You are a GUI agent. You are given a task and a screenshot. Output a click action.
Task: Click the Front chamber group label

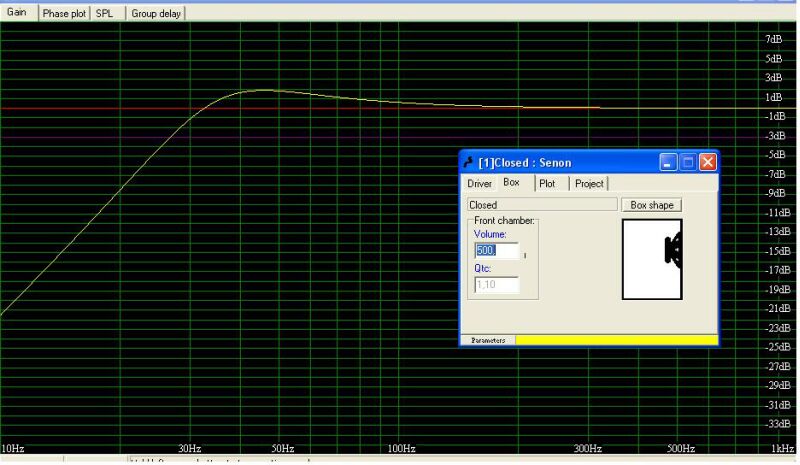pos(504,221)
